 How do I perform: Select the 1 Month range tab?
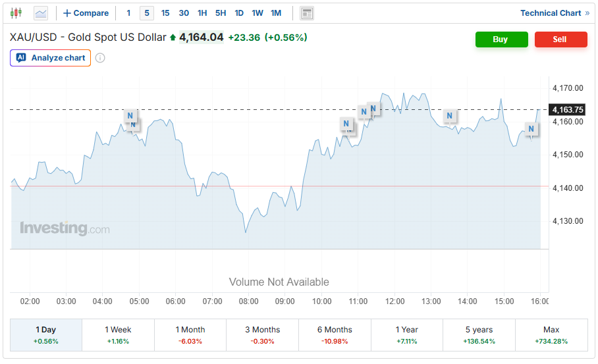190,335
